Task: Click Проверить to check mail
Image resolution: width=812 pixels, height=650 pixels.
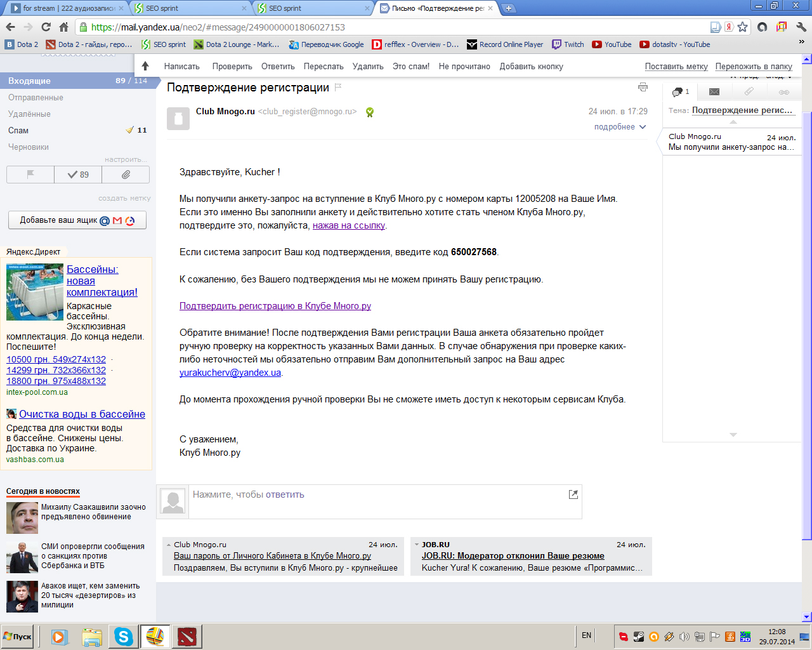Action: point(232,66)
